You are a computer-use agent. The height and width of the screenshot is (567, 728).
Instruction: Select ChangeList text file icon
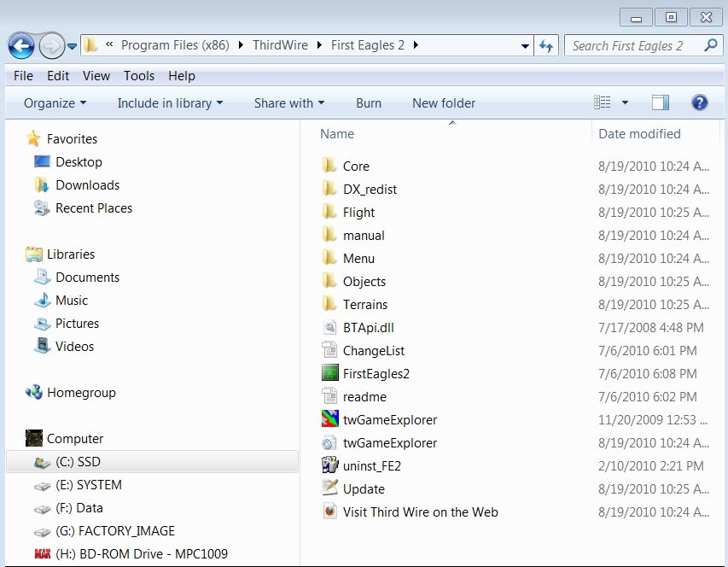[329, 349]
